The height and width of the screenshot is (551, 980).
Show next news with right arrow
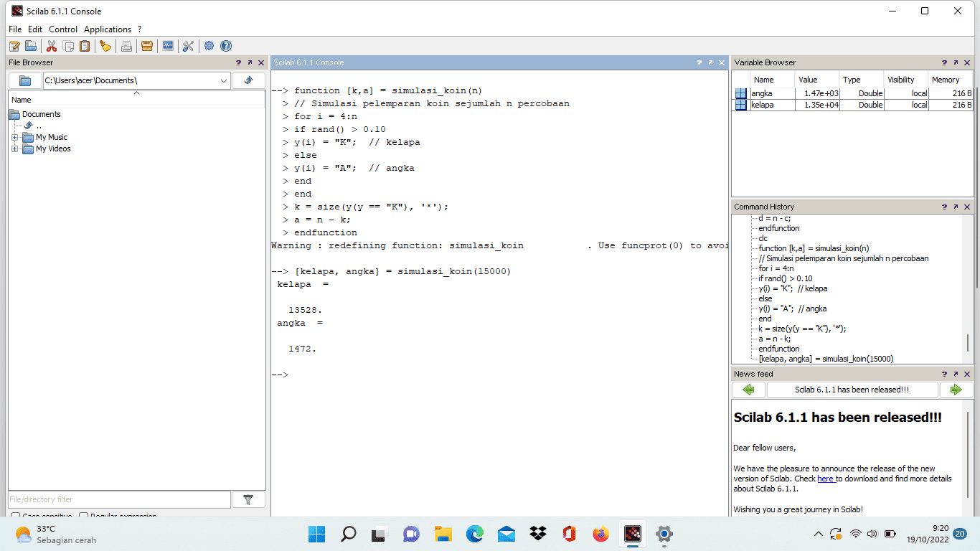pyautogui.click(x=956, y=390)
